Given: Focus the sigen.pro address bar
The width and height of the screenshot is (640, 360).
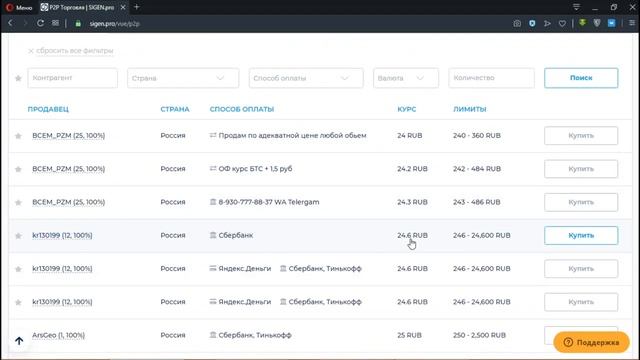Looking at the screenshot, I should tap(115, 24).
